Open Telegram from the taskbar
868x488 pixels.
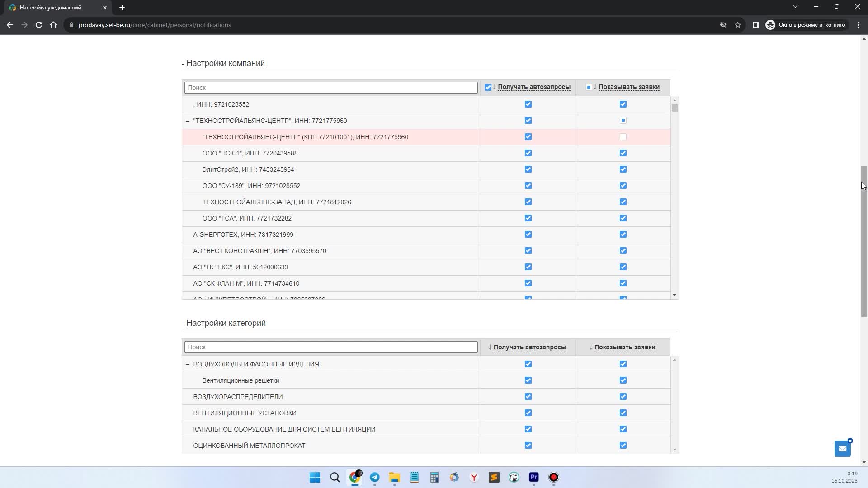click(375, 477)
